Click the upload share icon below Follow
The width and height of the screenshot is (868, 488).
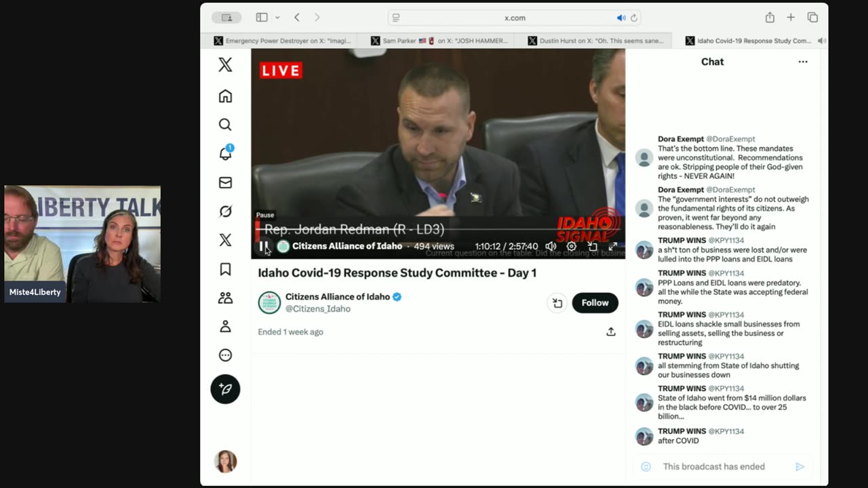click(x=611, y=331)
